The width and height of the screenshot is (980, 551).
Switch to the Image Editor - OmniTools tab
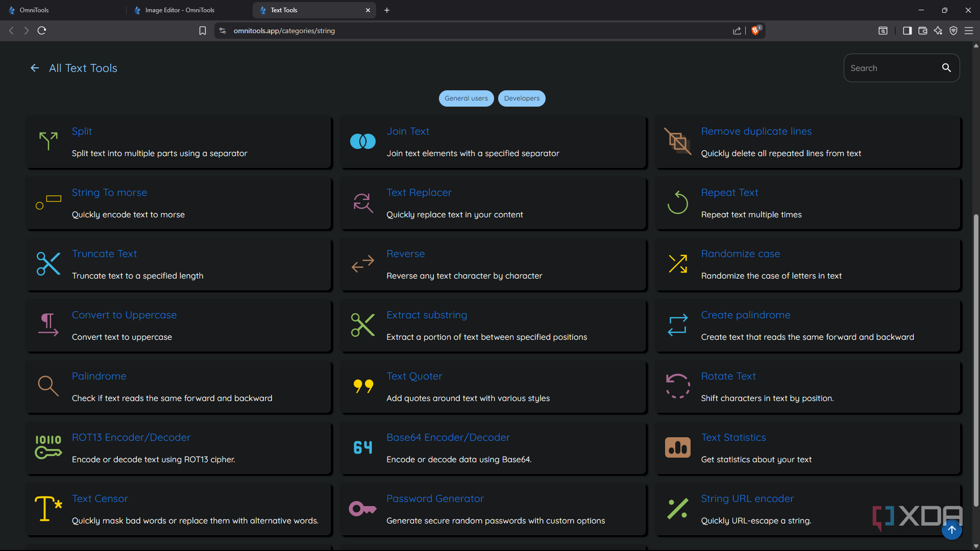188,10
